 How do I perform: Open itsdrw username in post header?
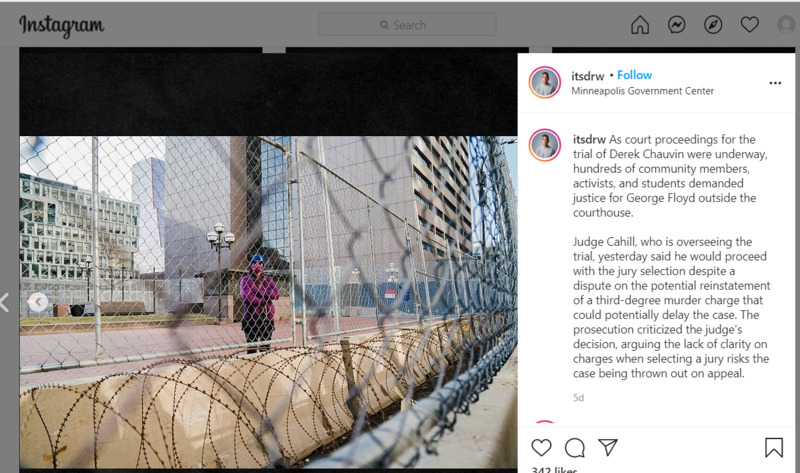(587, 76)
